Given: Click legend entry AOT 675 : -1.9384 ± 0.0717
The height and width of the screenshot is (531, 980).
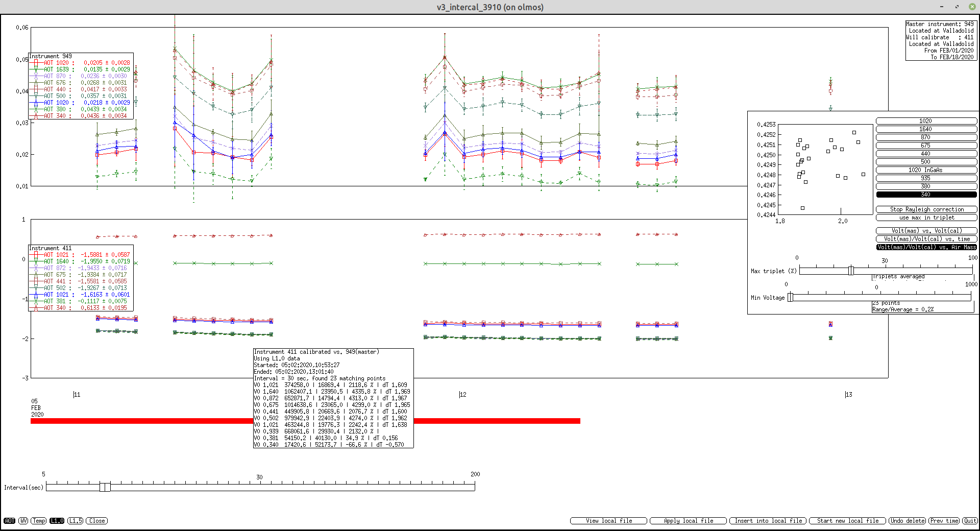Looking at the screenshot, I should pyautogui.click(x=81, y=275).
